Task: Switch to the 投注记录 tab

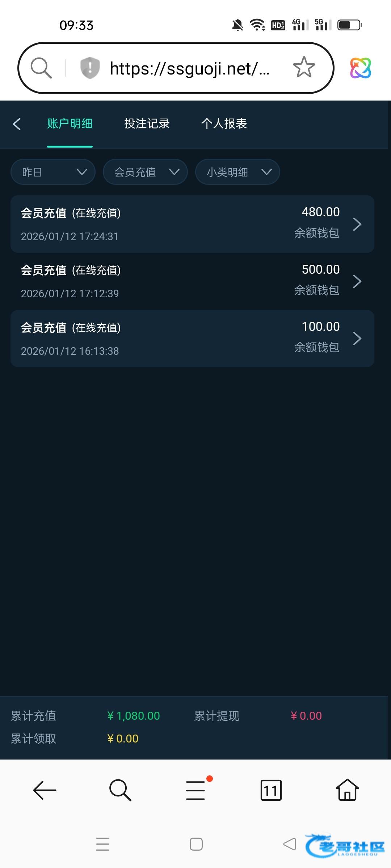Action: [147, 124]
